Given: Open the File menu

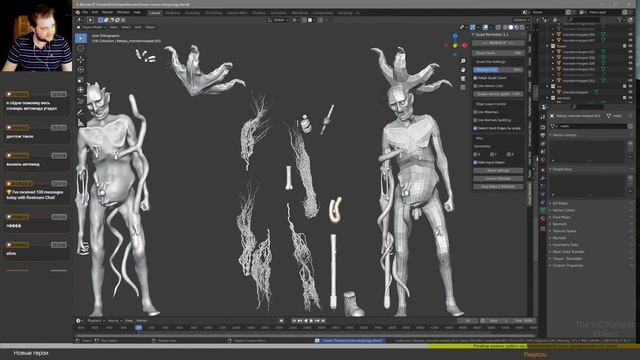Looking at the screenshot, I should point(85,13).
